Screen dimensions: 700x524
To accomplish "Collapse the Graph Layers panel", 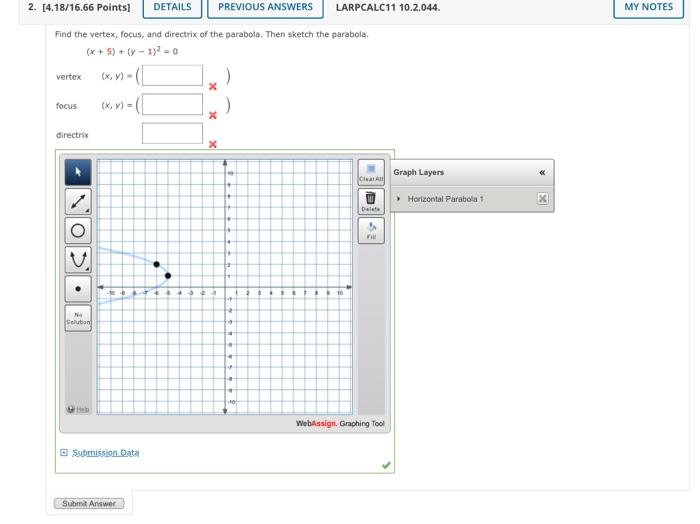I will point(542,172).
